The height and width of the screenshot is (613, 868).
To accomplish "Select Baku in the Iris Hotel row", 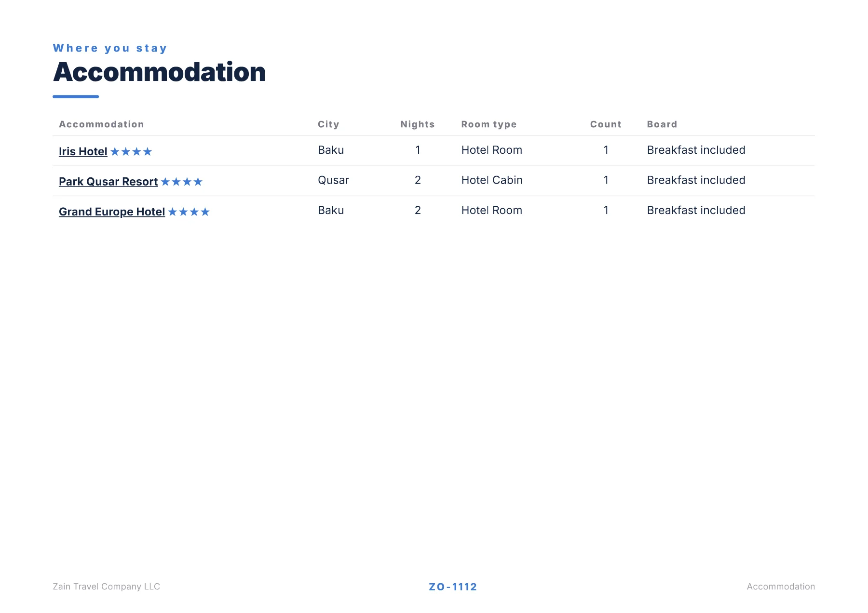I will 331,150.
